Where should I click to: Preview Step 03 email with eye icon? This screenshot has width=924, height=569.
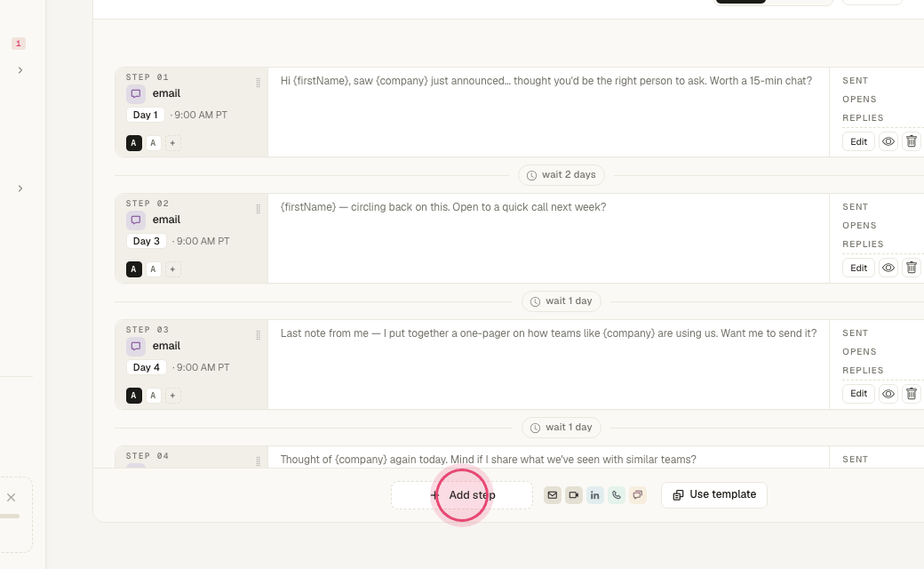(888, 394)
